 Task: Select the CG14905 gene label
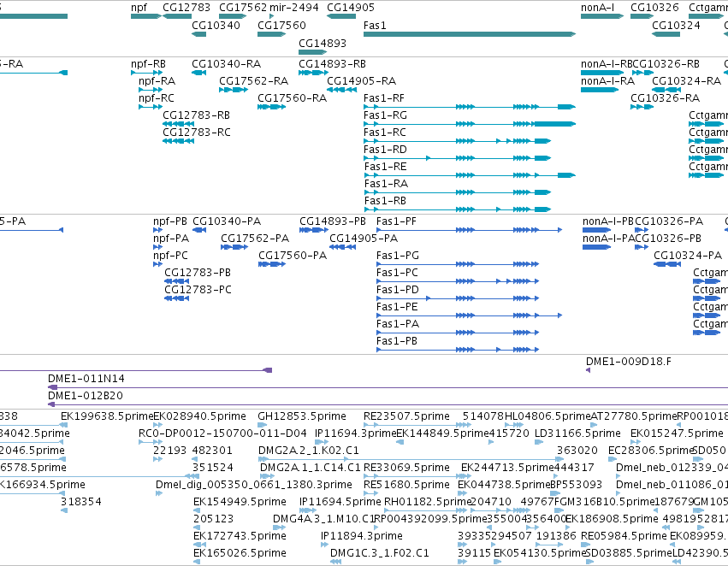351,8
